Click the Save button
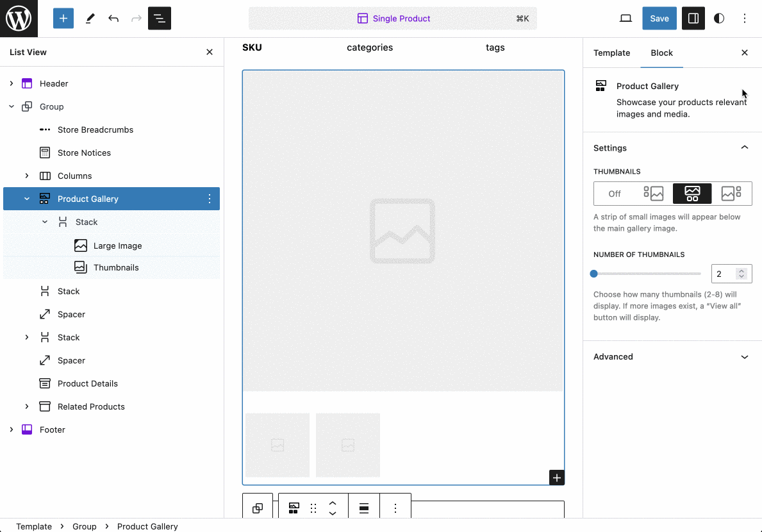 click(659, 18)
